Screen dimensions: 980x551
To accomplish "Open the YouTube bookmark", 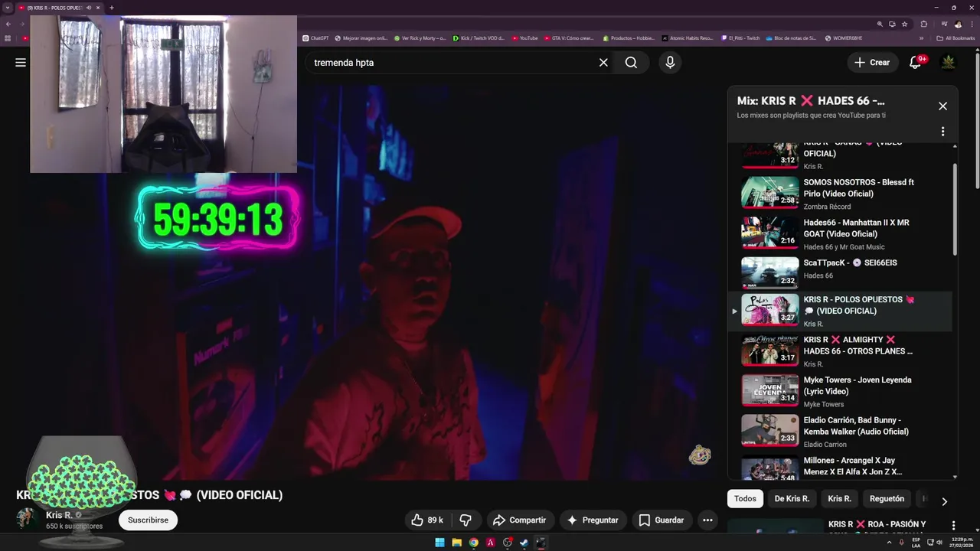I will (x=525, y=37).
